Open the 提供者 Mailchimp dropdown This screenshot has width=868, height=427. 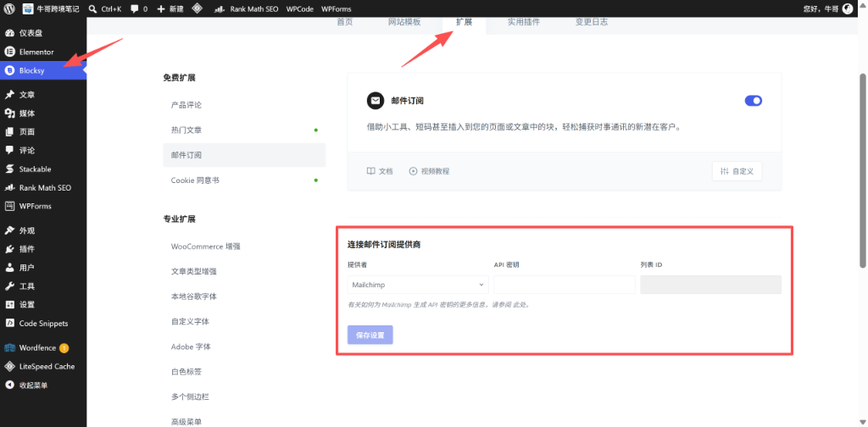pos(418,285)
